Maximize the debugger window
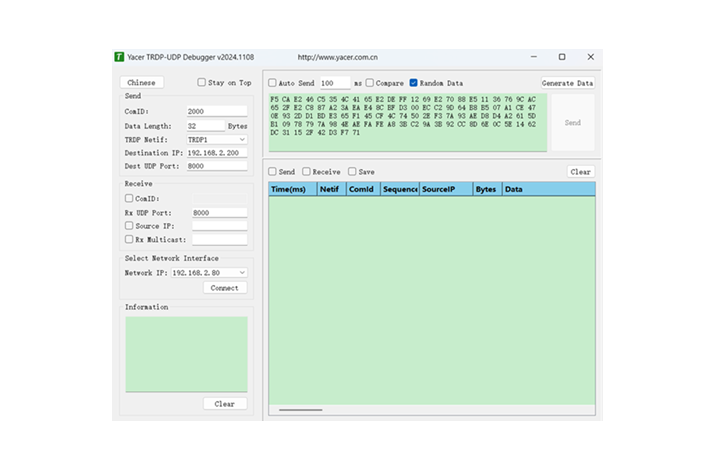The width and height of the screenshot is (720, 465). (x=562, y=57)
